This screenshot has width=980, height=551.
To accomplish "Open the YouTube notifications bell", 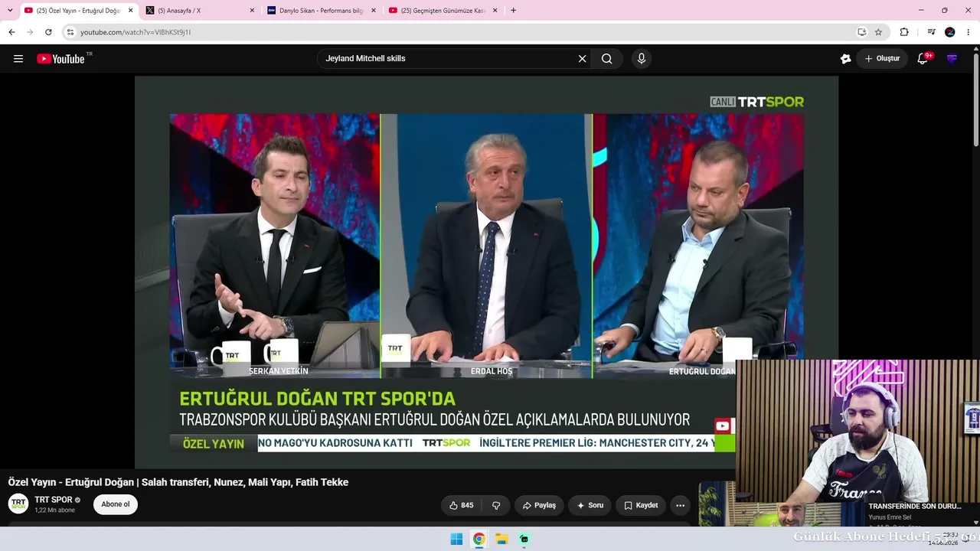I will [923, 59].
